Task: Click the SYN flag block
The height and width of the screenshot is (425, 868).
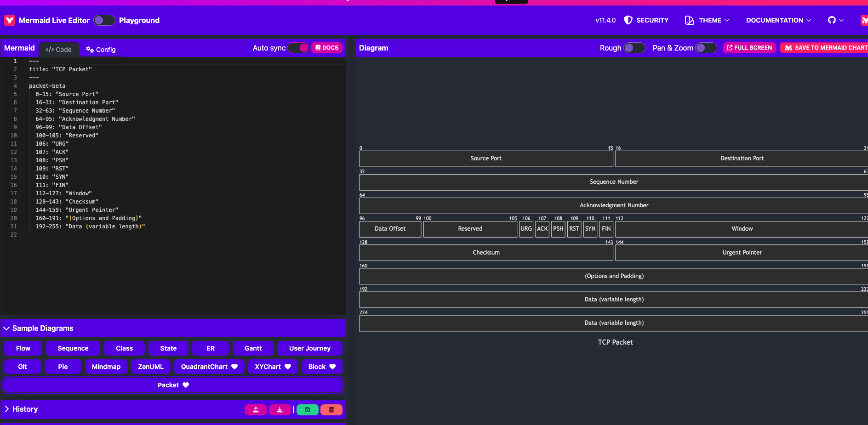Action: 590,229
